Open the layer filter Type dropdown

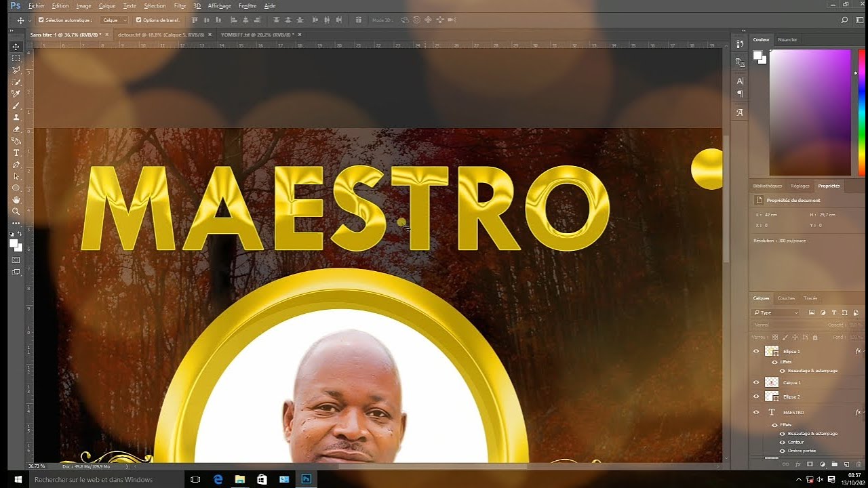776,312
